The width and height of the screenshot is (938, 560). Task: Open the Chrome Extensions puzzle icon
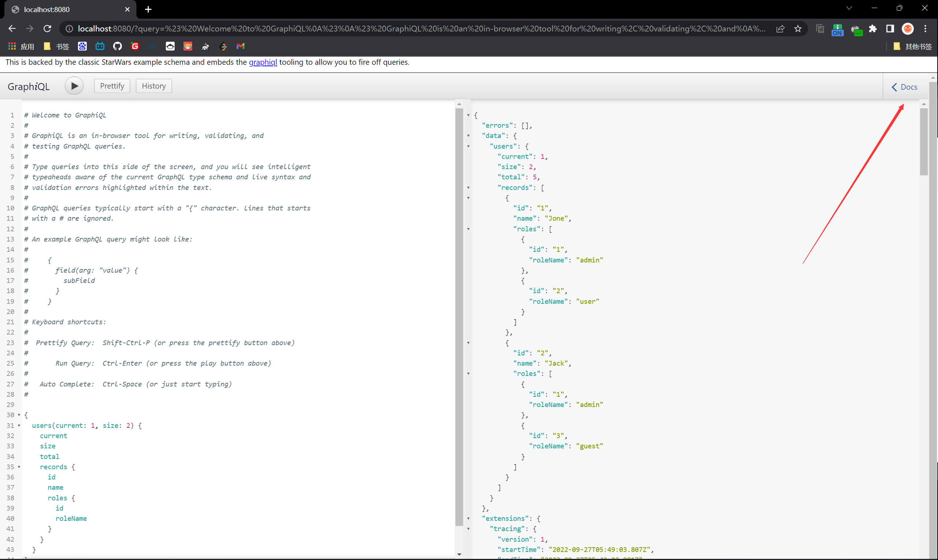click(873, 29)
